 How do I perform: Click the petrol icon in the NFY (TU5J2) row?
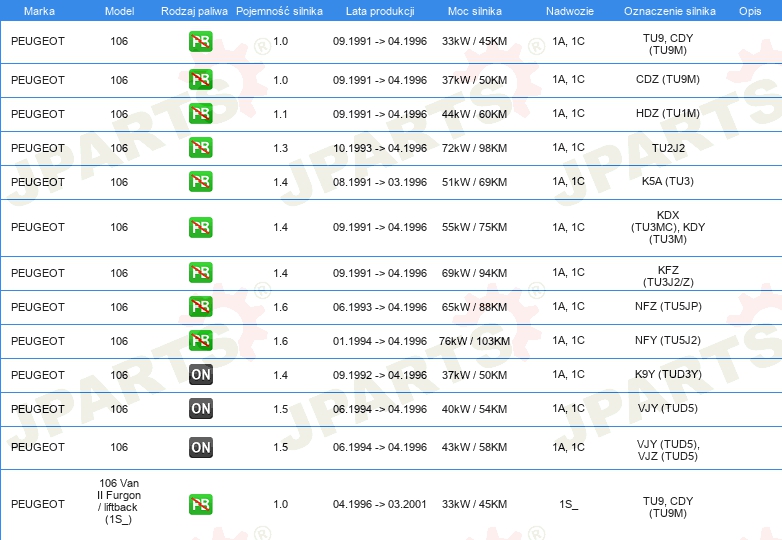click(x=200, y=341)
